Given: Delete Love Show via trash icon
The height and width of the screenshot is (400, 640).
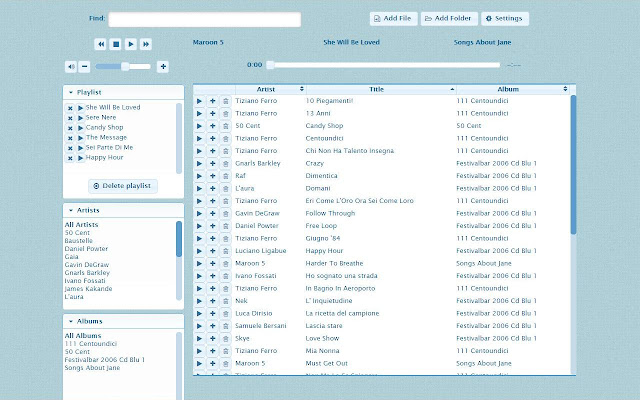Looking at the screenshot, I should (x=225, y=339).
